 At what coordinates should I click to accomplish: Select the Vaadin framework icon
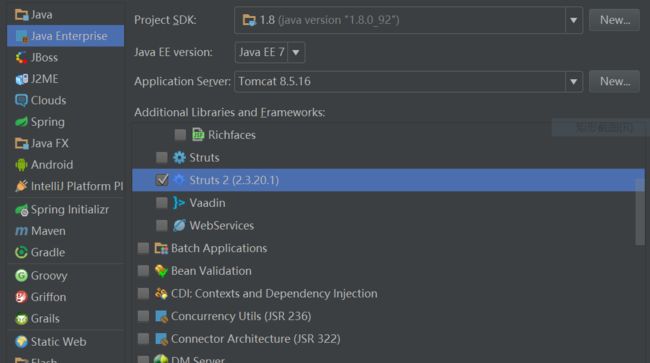pos(179,203)
